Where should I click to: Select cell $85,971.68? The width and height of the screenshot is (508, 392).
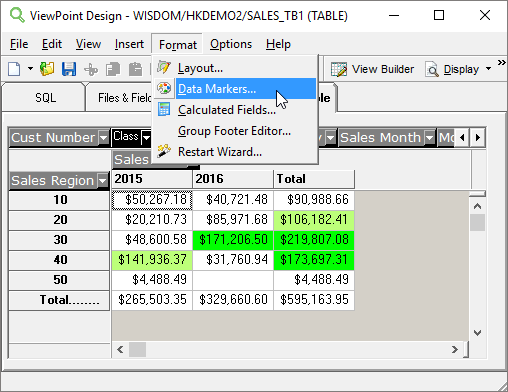(x=233, y=220)
